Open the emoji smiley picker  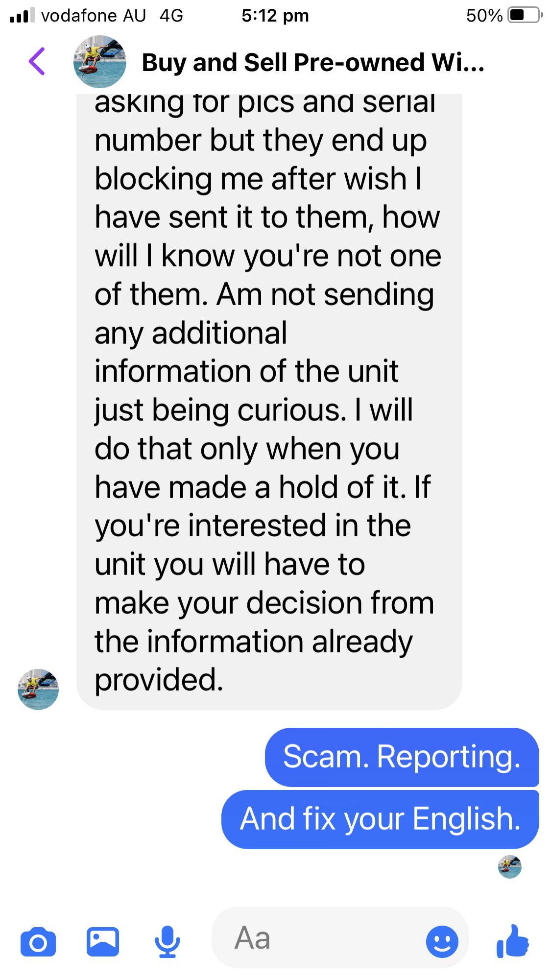click(442, 941)
